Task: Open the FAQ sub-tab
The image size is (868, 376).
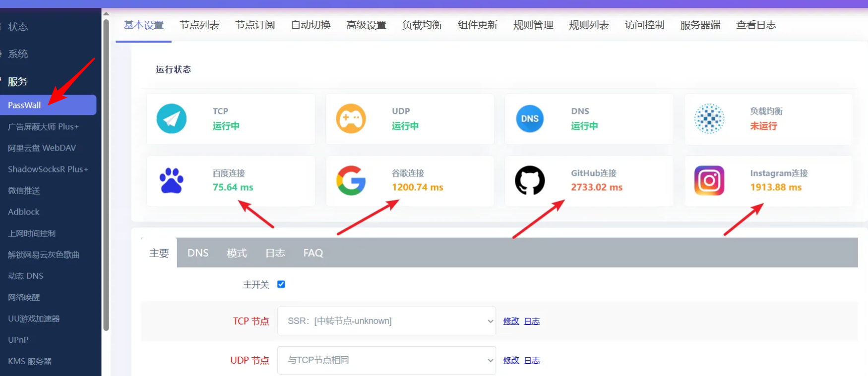Action: click(x=313, y=253)
